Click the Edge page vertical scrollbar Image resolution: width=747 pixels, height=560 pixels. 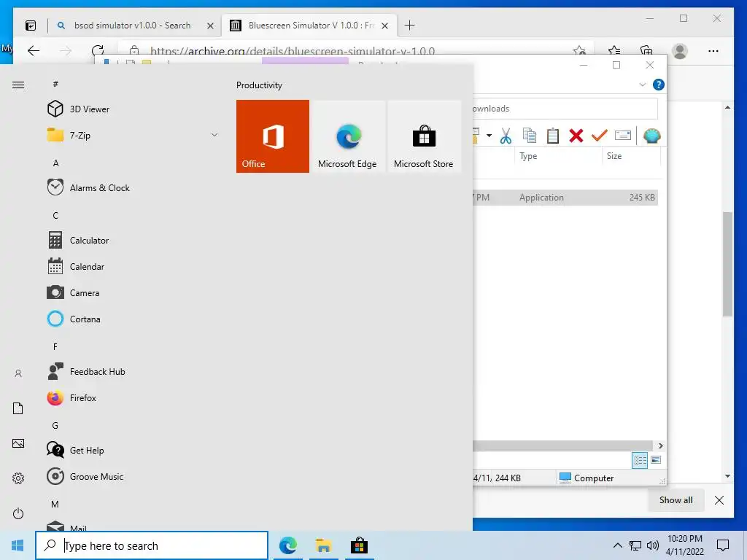pyautogui.click(x=727, y=264)
